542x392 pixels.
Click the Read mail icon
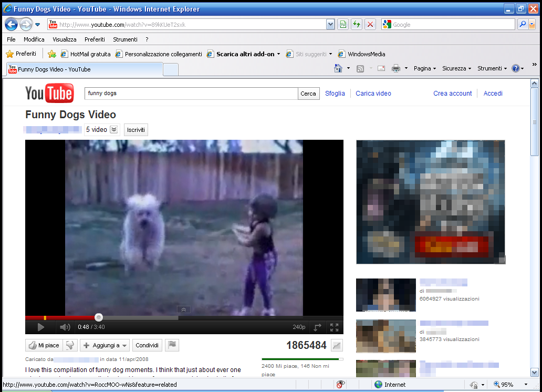(381, 68)
